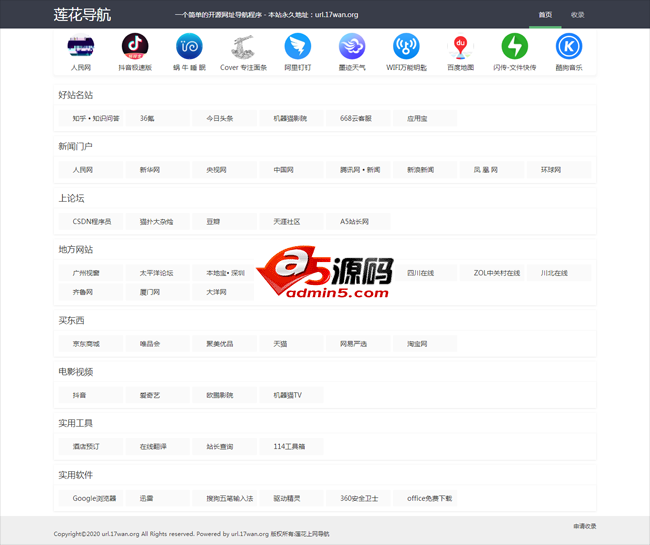Click 申请收录 in the footer
Screen dimensions: 650x545
585,526
